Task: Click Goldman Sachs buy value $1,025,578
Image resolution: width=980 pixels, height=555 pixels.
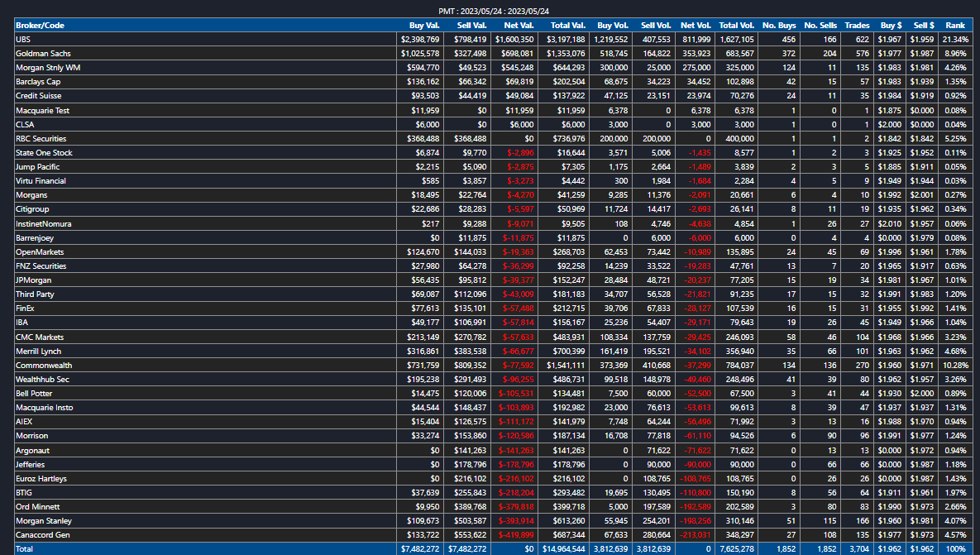Action: [x=421, y=54]
